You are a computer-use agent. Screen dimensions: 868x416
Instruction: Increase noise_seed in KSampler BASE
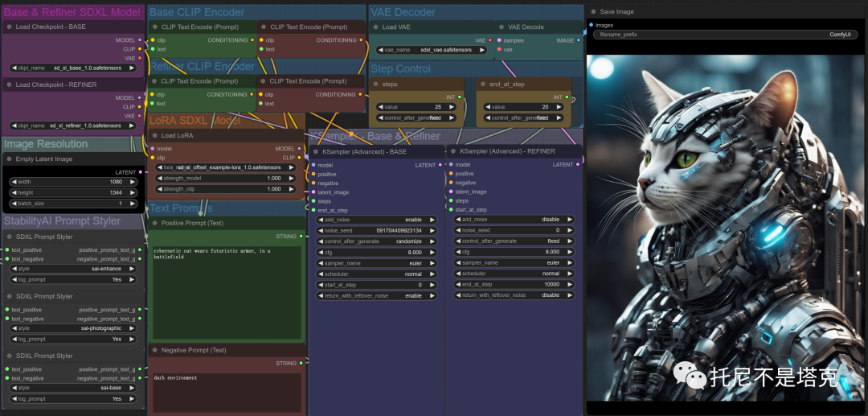point(432,230)
